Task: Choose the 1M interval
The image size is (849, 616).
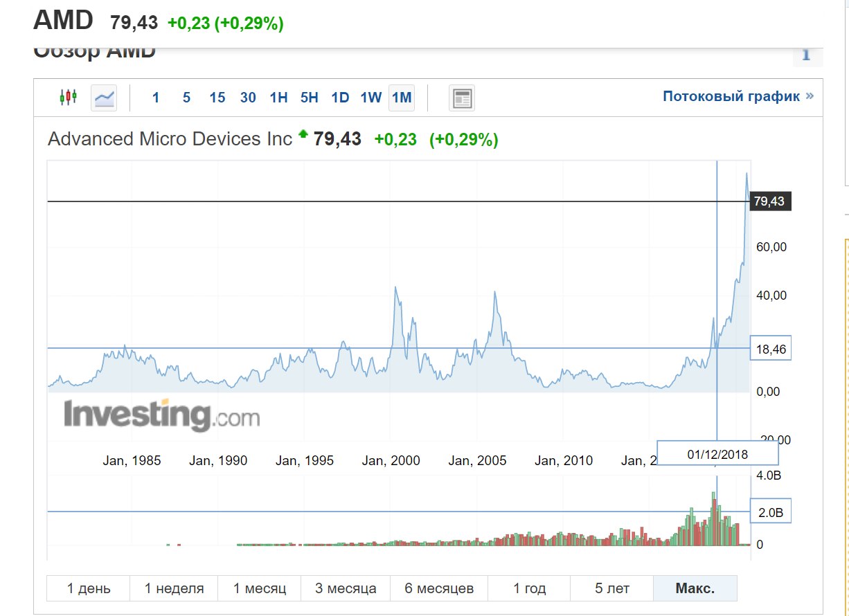Action: tap(402, 98)
